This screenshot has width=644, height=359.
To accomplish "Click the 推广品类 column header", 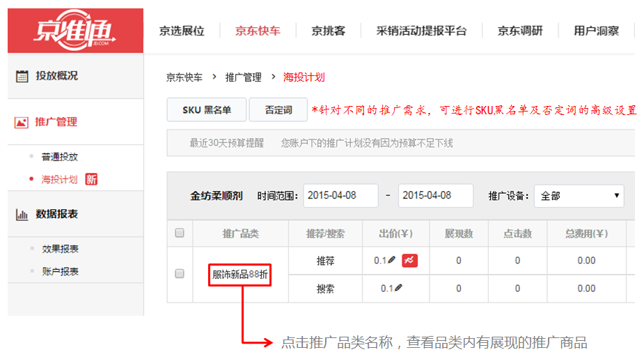I will pos(241,234).
